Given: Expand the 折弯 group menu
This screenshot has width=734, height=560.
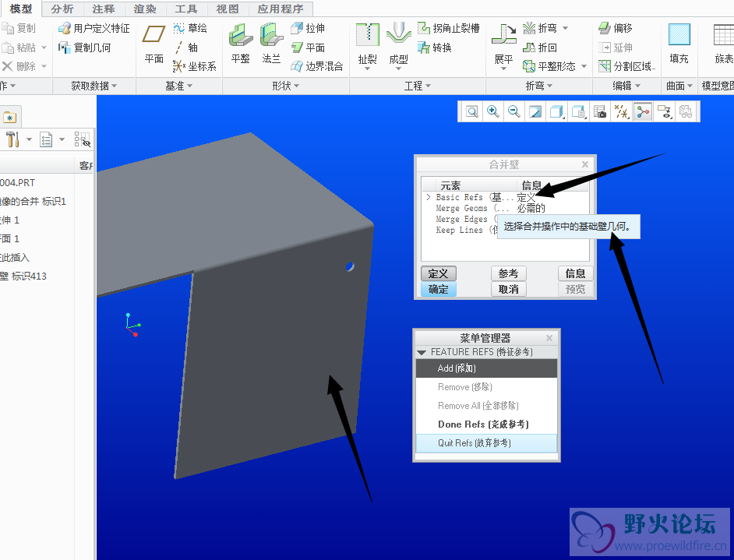Looking at the screenshot, I should pyautogui.click(x=538, y=86).
